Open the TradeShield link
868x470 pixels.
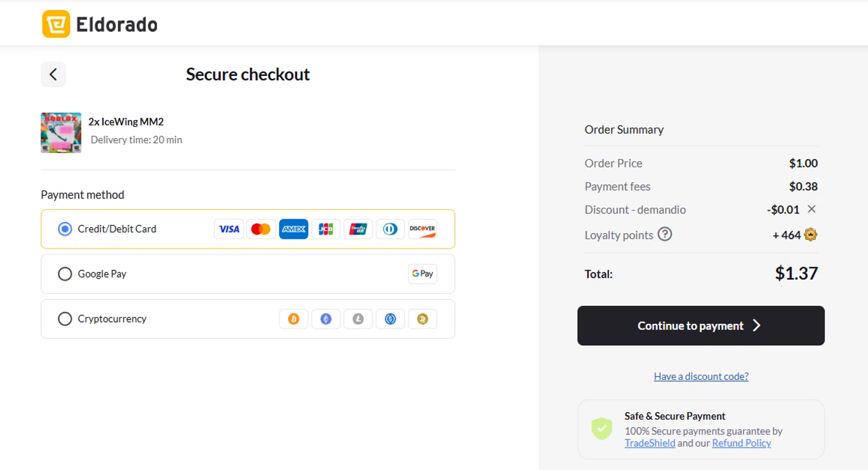[650, 443]
